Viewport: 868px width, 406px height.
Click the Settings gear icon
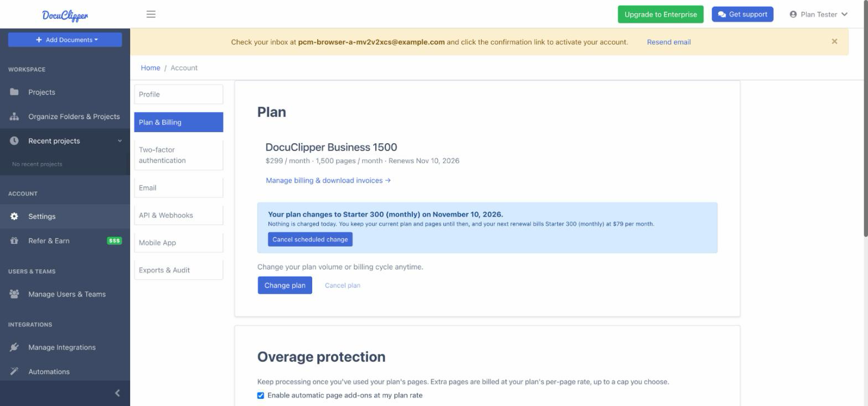pos(14,216)
